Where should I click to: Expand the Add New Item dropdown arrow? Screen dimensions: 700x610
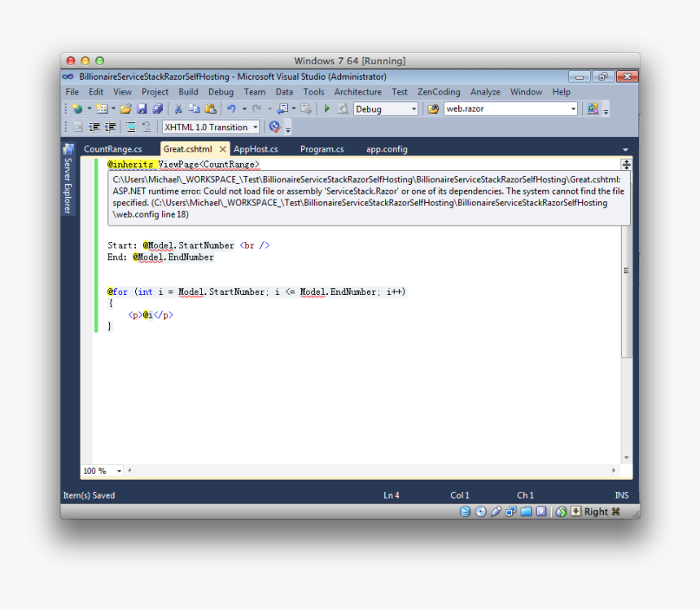[x=113, y=108]
